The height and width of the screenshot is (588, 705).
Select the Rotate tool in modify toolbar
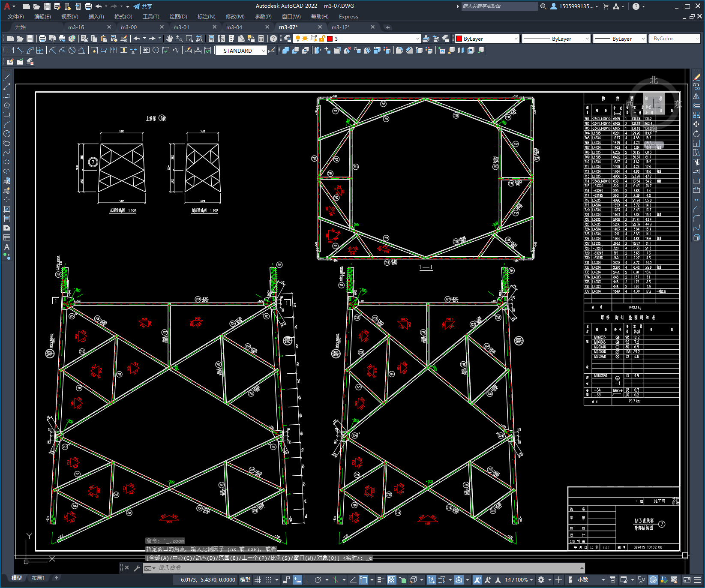point(696,134)
